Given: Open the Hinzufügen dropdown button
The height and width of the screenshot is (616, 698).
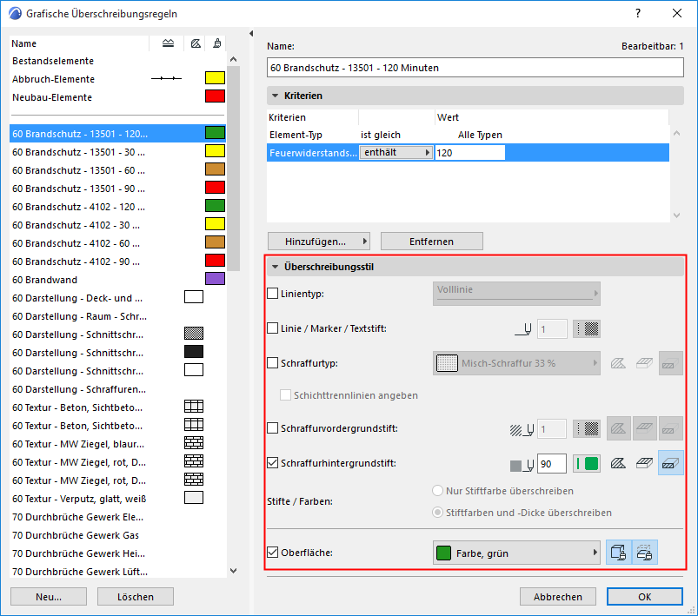Looking at the screenshot, I should coord(318,242).
